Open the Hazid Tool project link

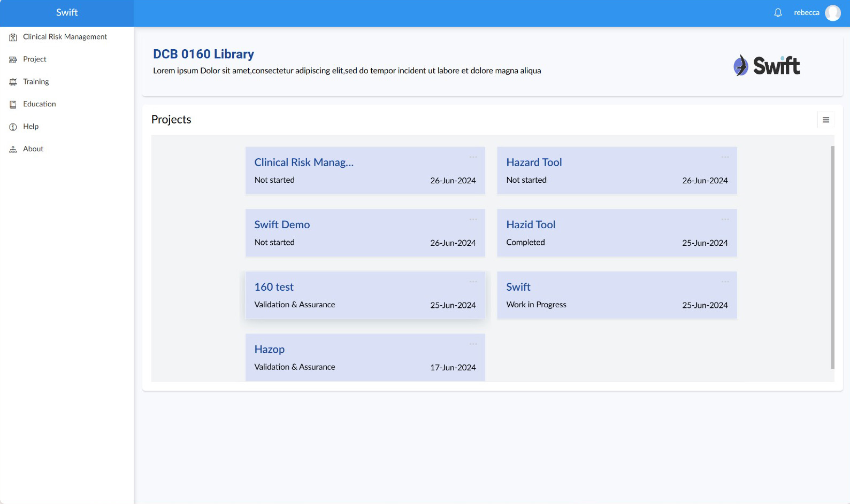coord(531,225)
